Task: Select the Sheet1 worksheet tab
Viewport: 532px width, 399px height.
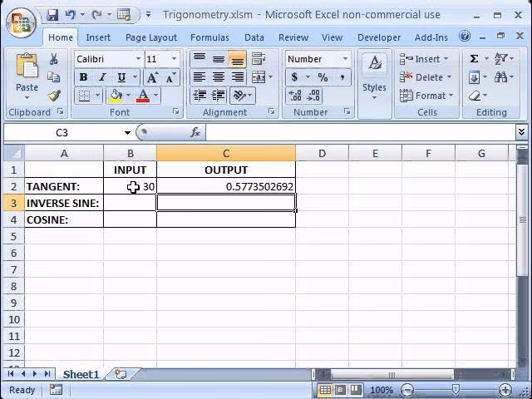Action: [81, 375]
